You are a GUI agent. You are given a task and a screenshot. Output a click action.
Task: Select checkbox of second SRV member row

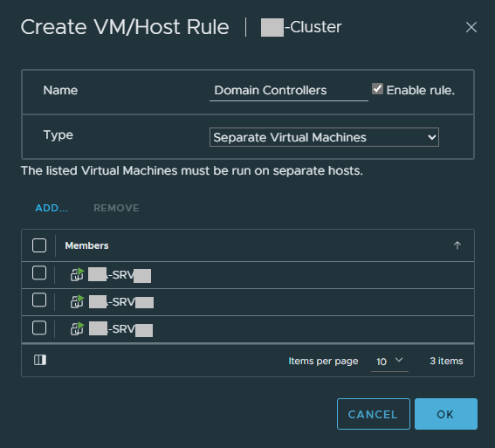[39, 300]
